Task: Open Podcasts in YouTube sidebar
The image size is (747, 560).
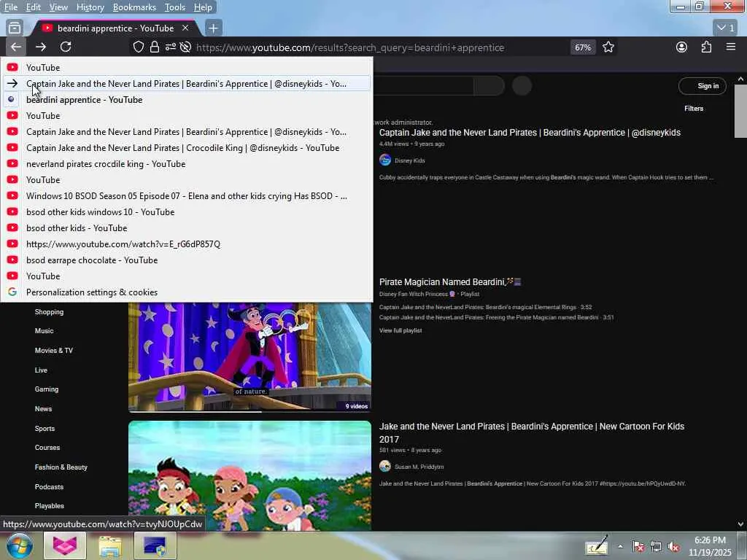Action: pyautogui.click(x=49, y=486)
